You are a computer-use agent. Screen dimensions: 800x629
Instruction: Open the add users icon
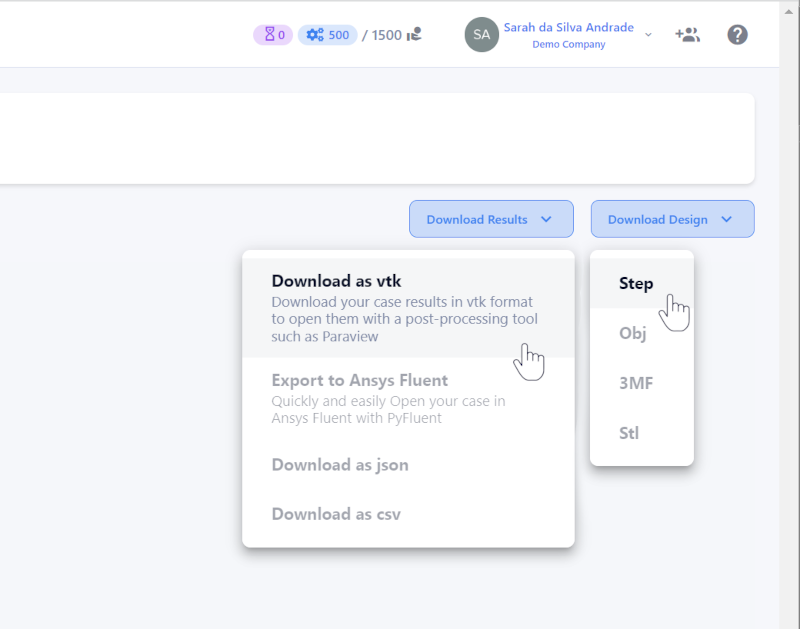pyautogui.click(x=687, y=35)
